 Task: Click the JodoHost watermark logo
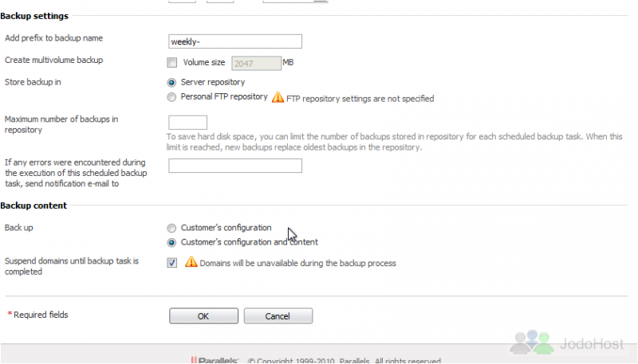coord(567,342)
